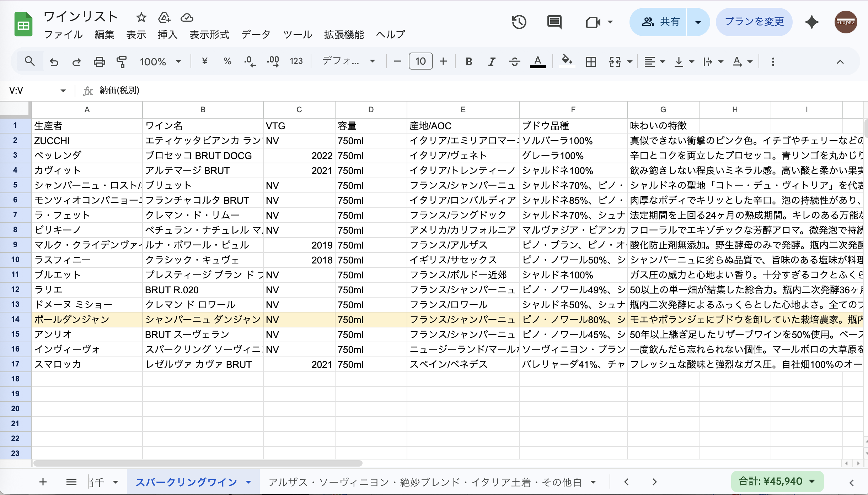Open the vertical align dropdown
Viewport: 868px width, 495px height.
tap(684, 62)
